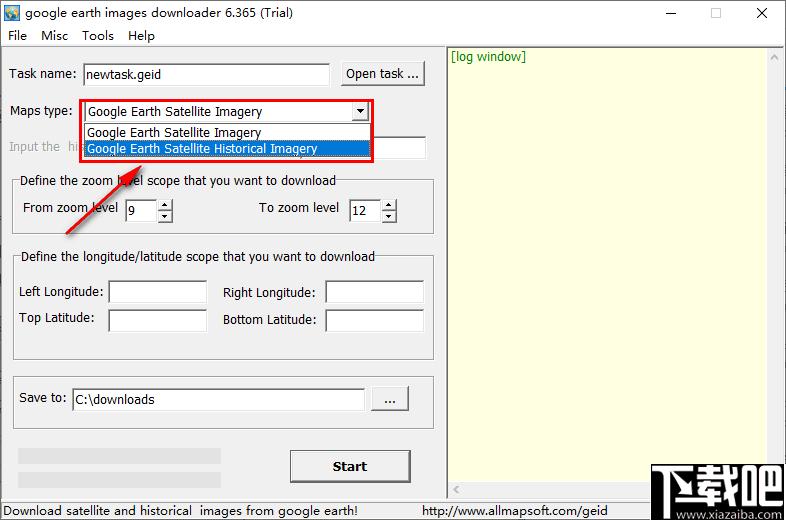This screenshot has width=786, height=520.
Task: Expand the Maps type dropdown arrow
Action: [x=360, y=111]
